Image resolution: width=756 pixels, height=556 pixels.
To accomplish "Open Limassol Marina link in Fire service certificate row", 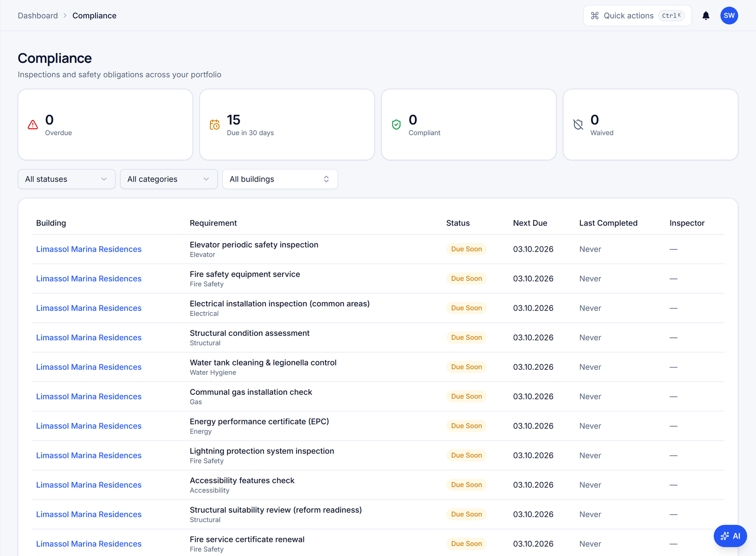I will tap(89, 544).
